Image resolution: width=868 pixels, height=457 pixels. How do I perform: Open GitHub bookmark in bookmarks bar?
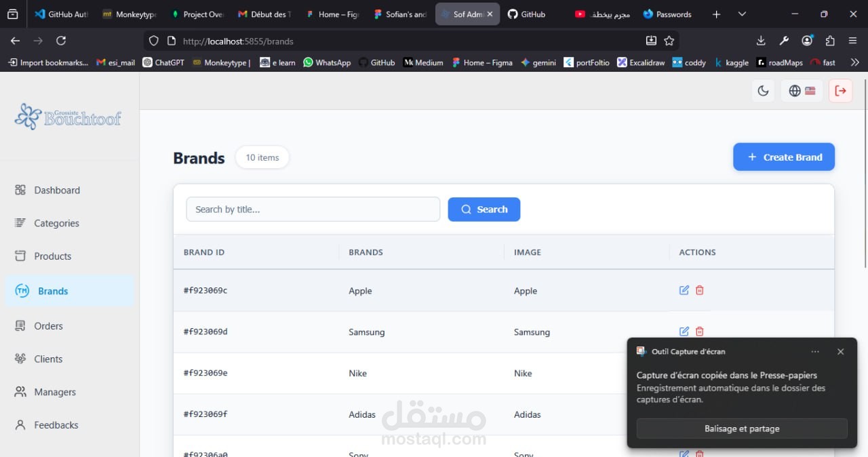point(376,62)
